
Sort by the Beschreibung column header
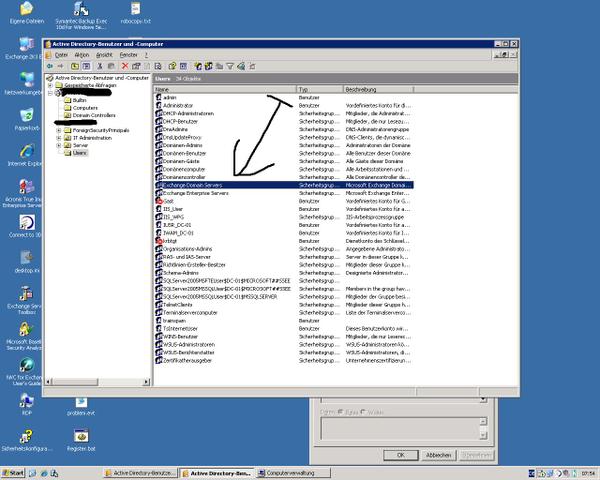[x=378, y=89]
